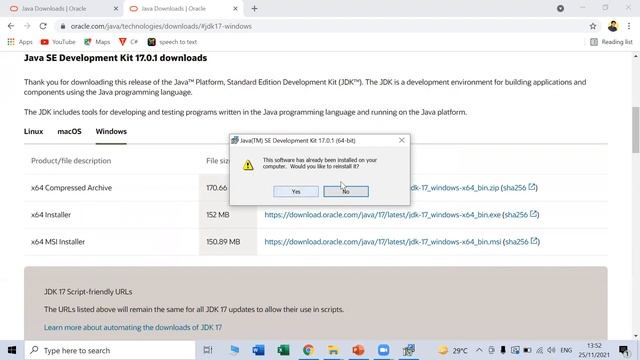Bookmark this page with the star icon

[x=593, y=26]
